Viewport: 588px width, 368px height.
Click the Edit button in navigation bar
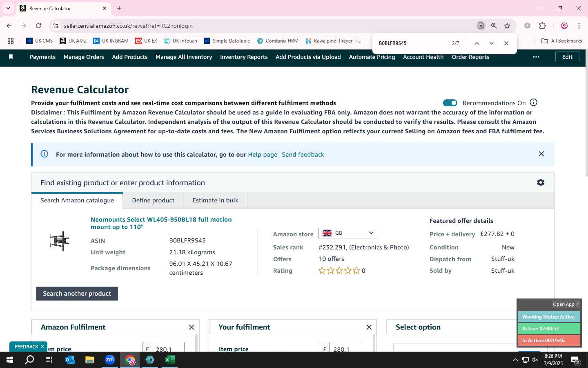pos(567,57)
